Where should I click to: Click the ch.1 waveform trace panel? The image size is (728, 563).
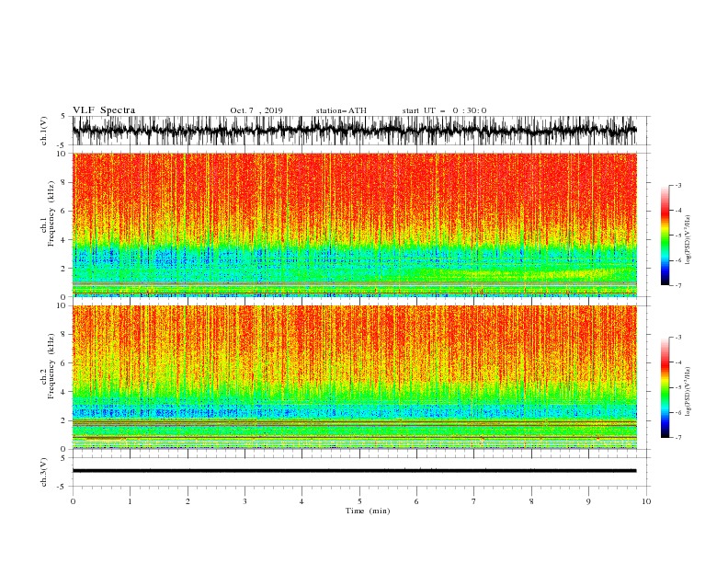pyautogui.click(x=354, y=131)
